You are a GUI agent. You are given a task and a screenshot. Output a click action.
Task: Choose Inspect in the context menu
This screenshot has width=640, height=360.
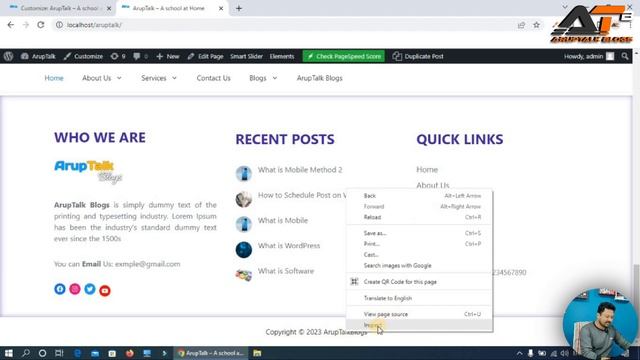420,325
